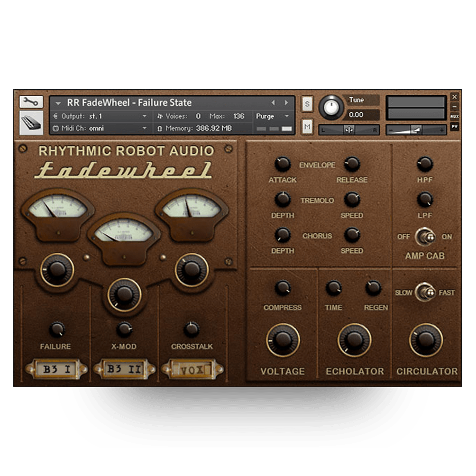Click the Tune knob
This screenshot has height=476, width=476.
coord(331,107)
